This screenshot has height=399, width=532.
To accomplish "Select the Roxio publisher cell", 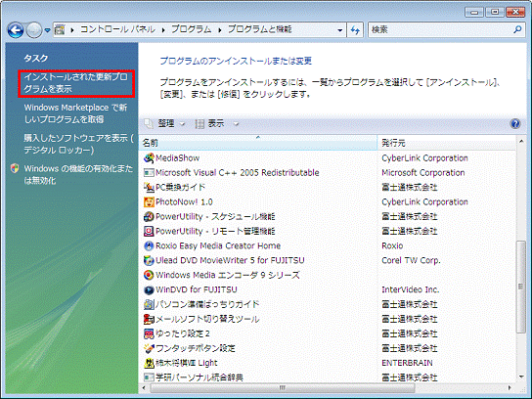I will pyautogui.click(x=392, y=245).
